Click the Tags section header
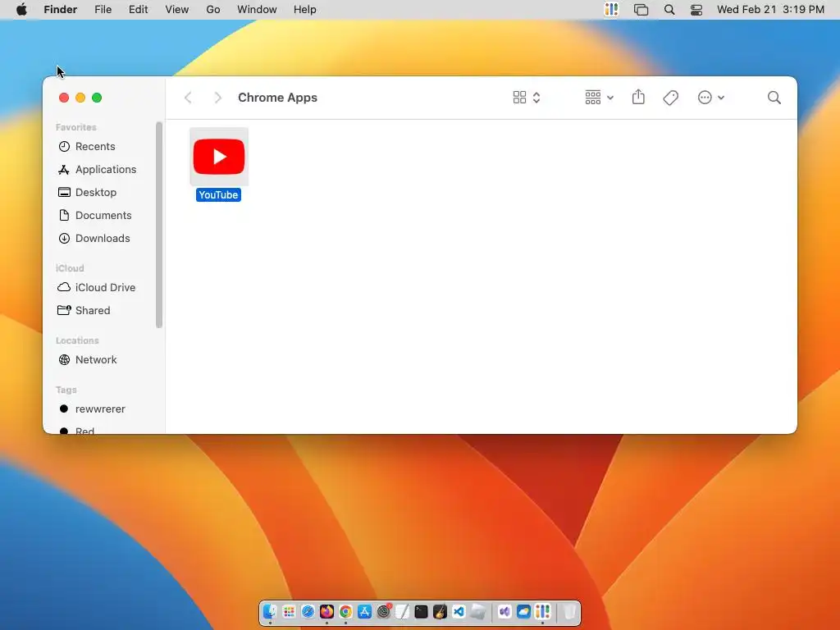Screen dimensions: 840x630 pyautogui.click(x=66, y=390)
